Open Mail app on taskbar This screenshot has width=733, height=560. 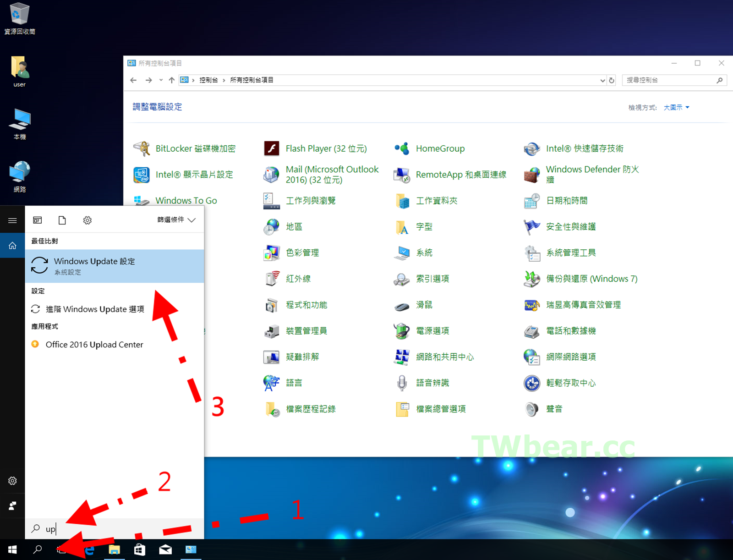click(x=165, y=549)
